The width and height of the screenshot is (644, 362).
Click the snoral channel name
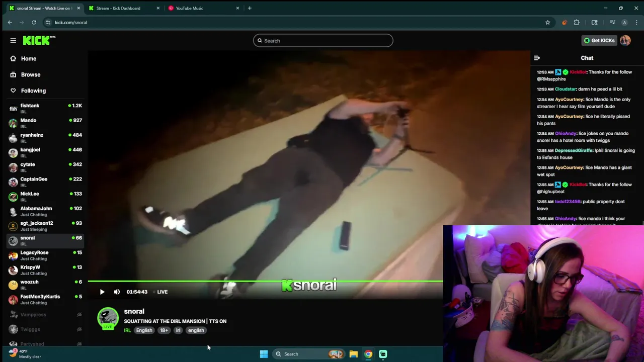coord(134,311)
